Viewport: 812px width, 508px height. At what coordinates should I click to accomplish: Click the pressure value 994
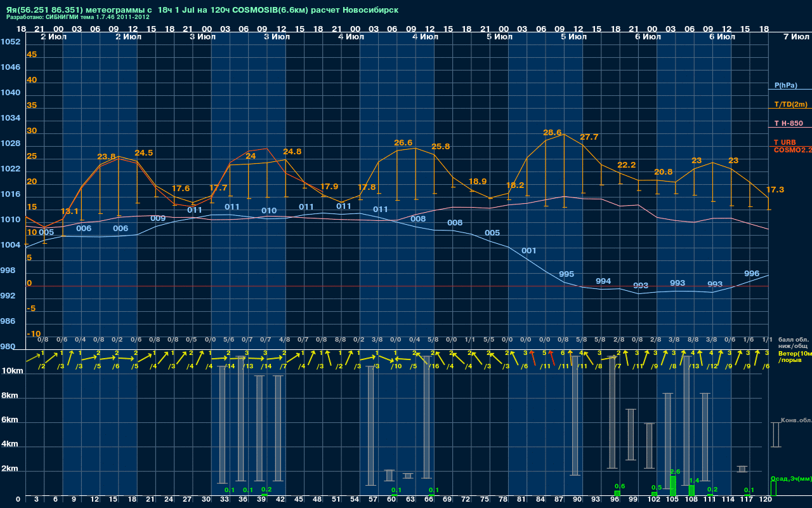[603, 281]
